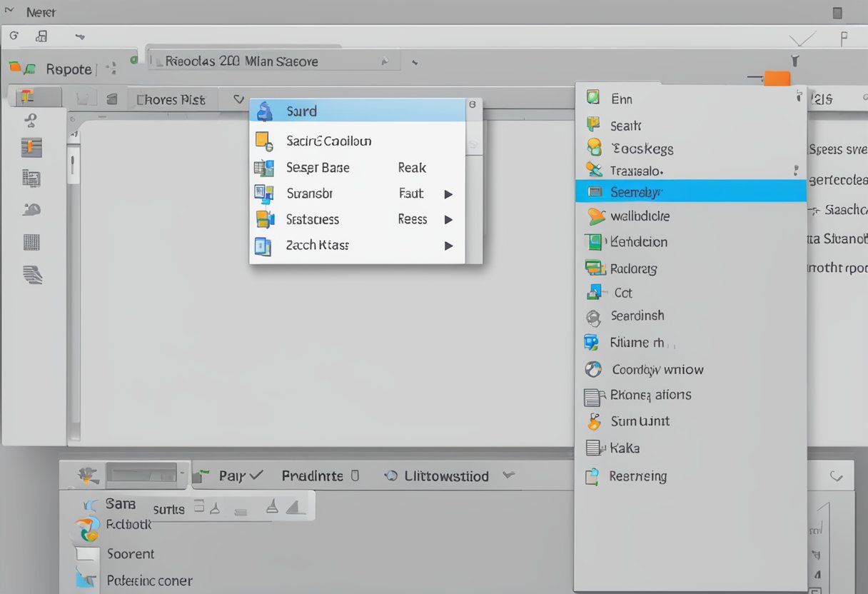Image resolution: width=868 pixels, height=594 pixels.
Task: Click the Rieoolas 200 Mlan Staeore field
Action: (271, 61)
